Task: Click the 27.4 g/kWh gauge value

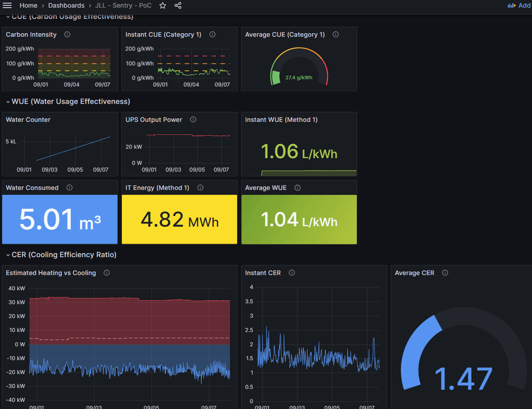Action: 299,77
